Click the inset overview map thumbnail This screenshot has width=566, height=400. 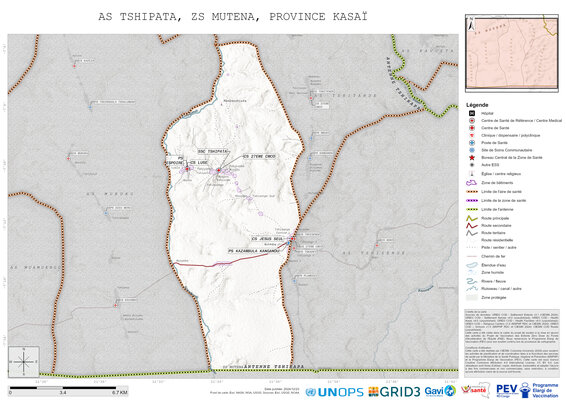click(x=512, y=53)
